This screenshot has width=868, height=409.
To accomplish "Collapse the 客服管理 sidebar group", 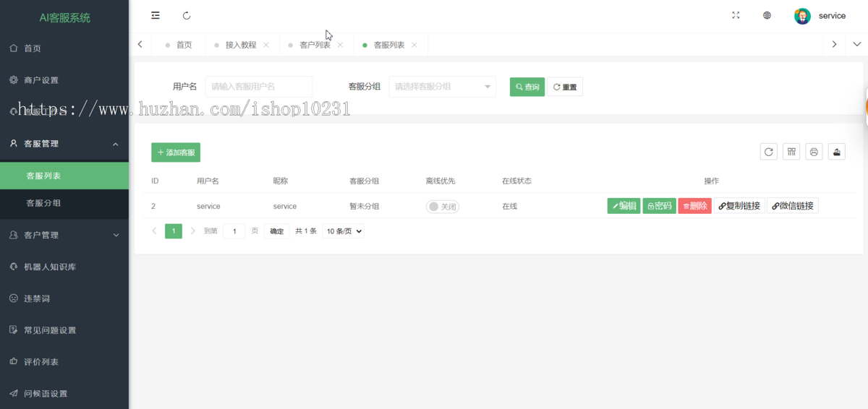I will coord(64,144).
